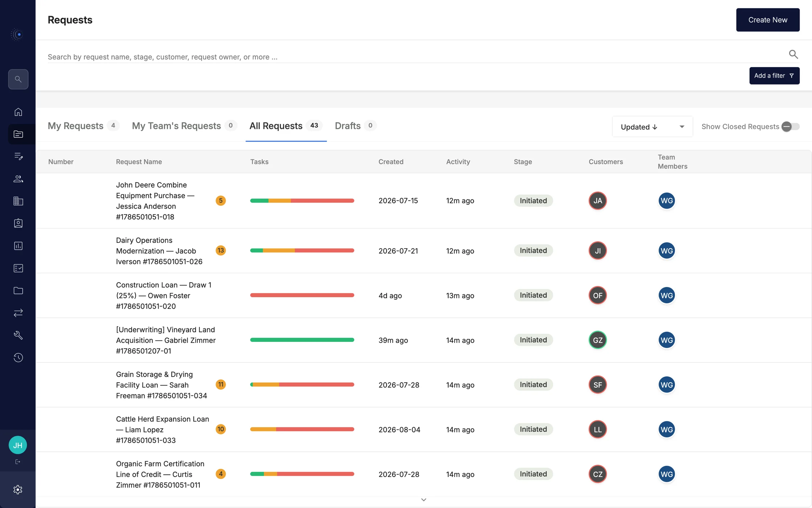Open the settings gear icon

pyautogui.click(x=18, y=490)
